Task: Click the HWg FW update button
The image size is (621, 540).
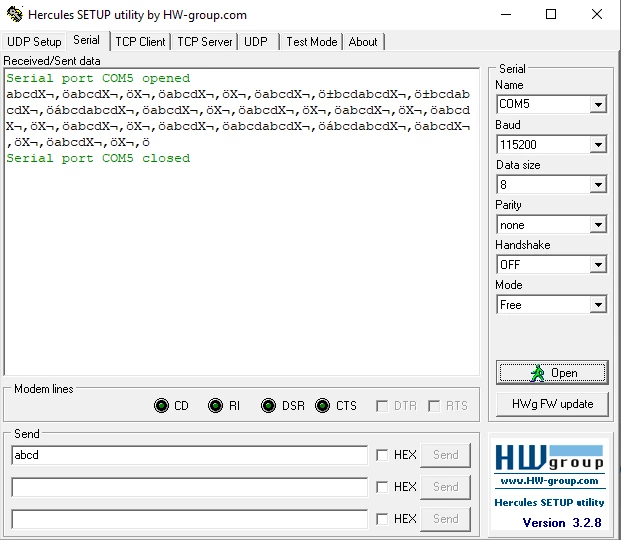Action: tap(552, 404)
